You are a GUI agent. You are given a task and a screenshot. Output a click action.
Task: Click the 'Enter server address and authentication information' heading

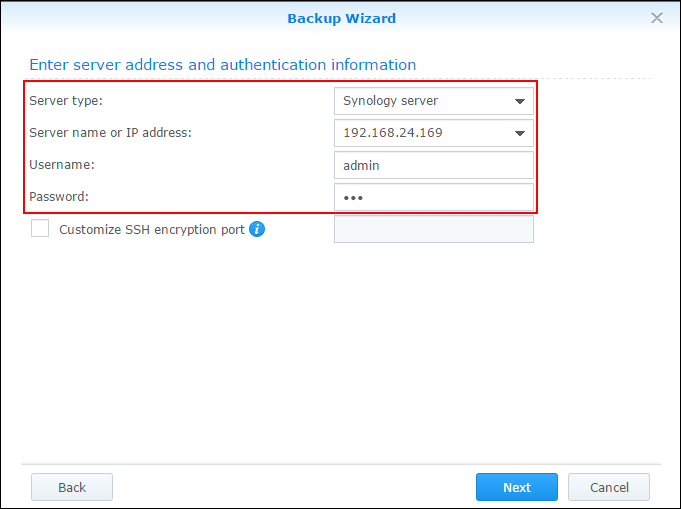click(x=222, y=65)
